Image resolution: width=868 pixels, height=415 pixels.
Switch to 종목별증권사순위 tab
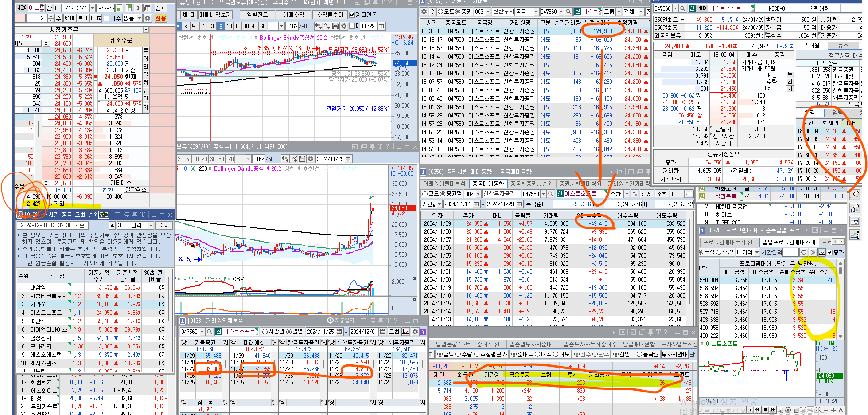click(x=531, y=184)
